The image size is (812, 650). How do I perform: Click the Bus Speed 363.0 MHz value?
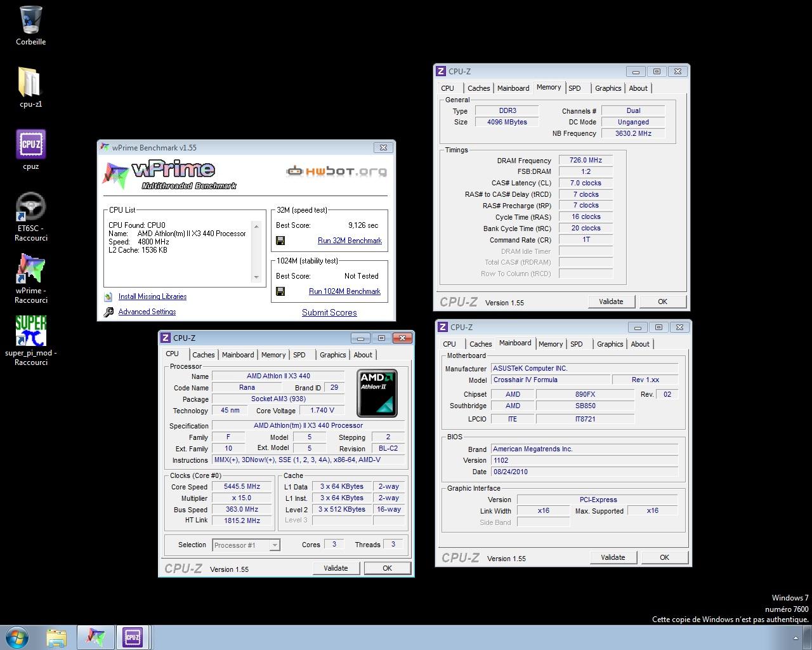241,509
